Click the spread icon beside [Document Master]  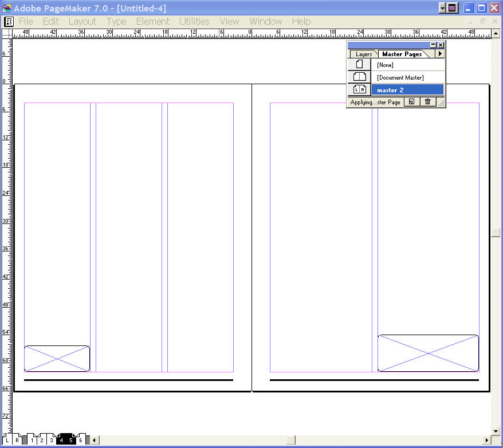click(x=359, y=77)
